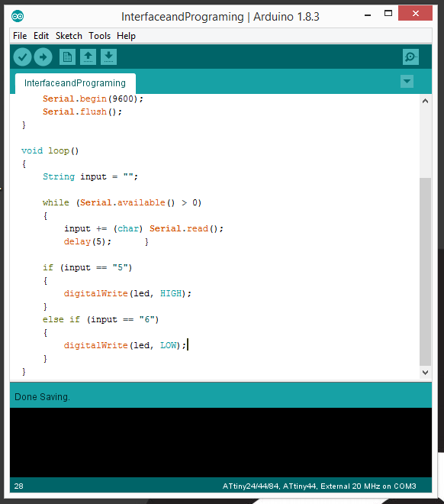Viewport: 444px width, 504px height.
Task: Click inside the black console output area
Action: click(221, 443)
